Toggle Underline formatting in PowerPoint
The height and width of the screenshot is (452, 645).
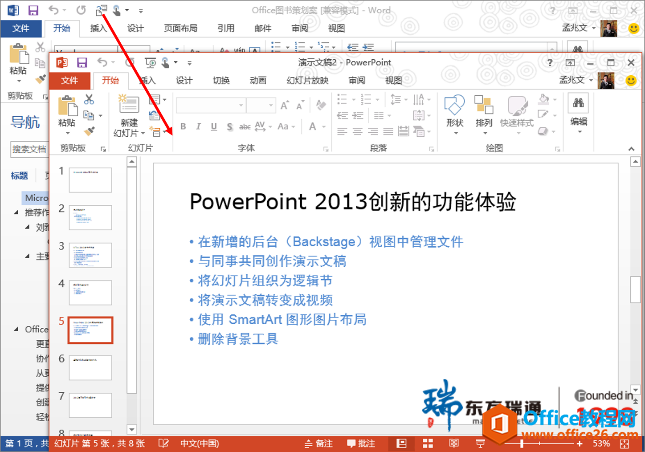[214, 127]
